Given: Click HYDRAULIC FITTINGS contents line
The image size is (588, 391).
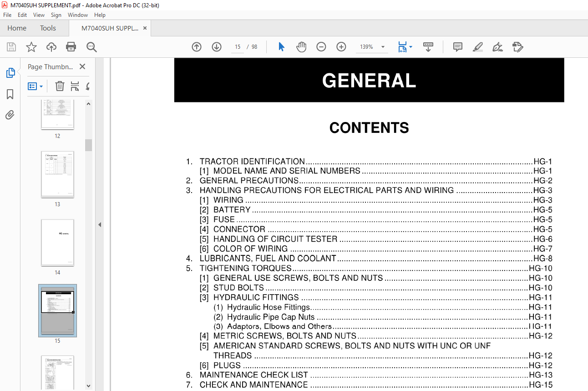Looking at the screenshot, I should pyautogui.click(x=376, y=297).
